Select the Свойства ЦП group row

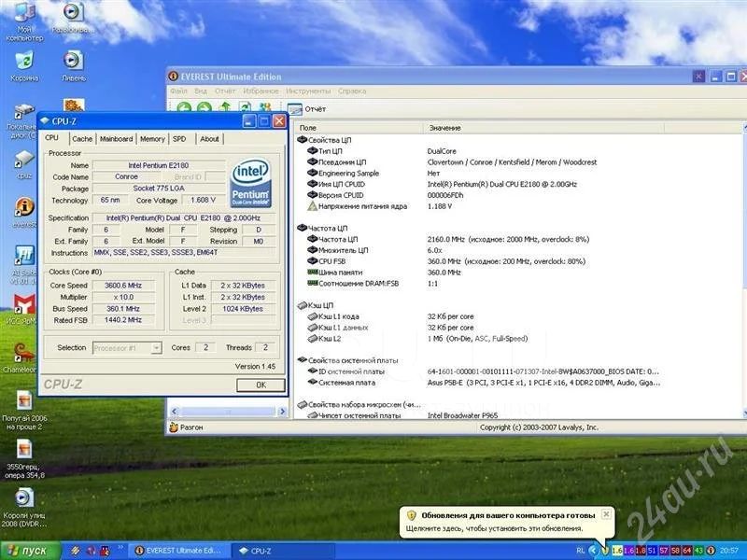tap(324, 140)
